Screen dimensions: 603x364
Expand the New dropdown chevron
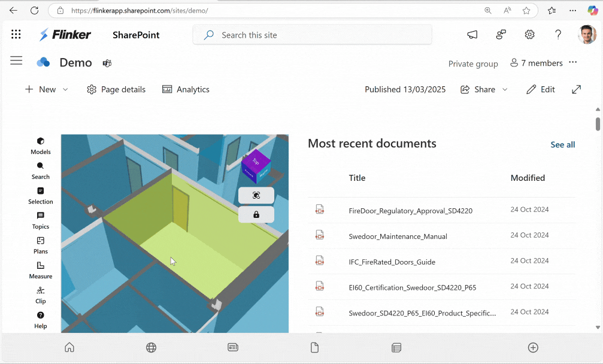tap(65, 89)
